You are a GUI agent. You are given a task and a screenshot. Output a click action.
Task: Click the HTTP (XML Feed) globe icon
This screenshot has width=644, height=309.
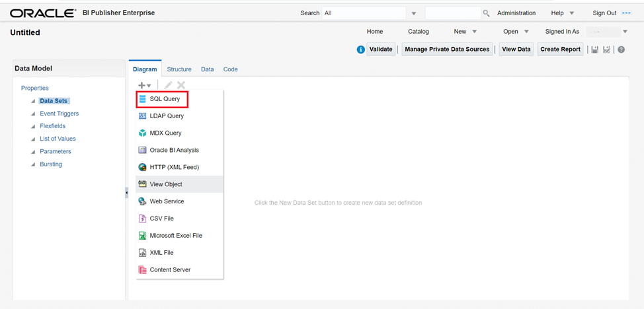point(143,168)
